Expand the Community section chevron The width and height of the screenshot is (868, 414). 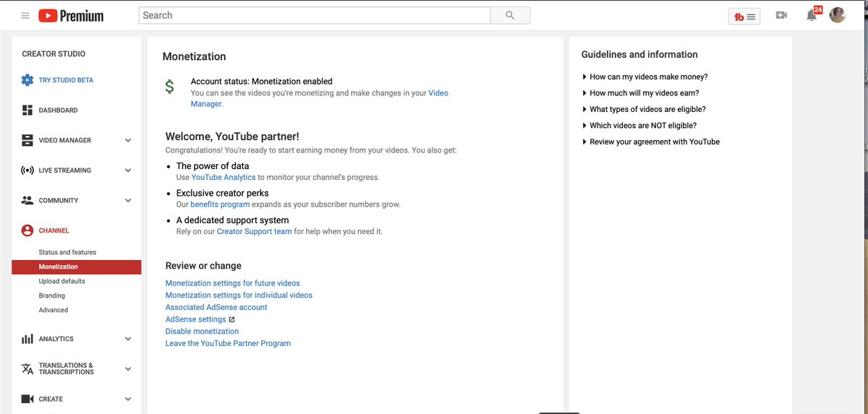point(128,200)
